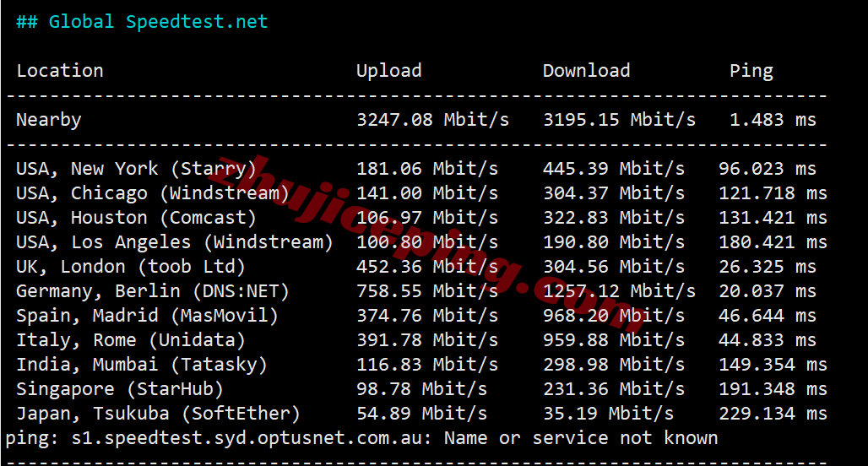Screen dimensions: 868x466
Task: Click the Ping column header
Action: (751, 71)
